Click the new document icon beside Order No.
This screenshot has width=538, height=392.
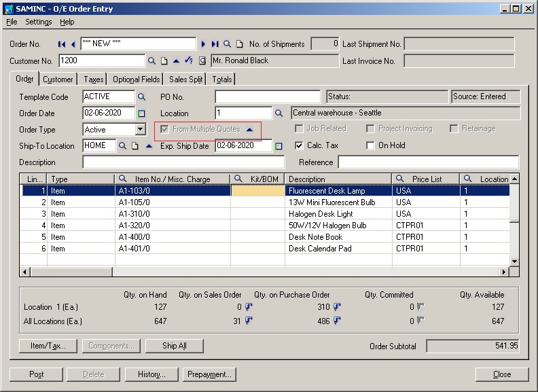click(239, 44)
